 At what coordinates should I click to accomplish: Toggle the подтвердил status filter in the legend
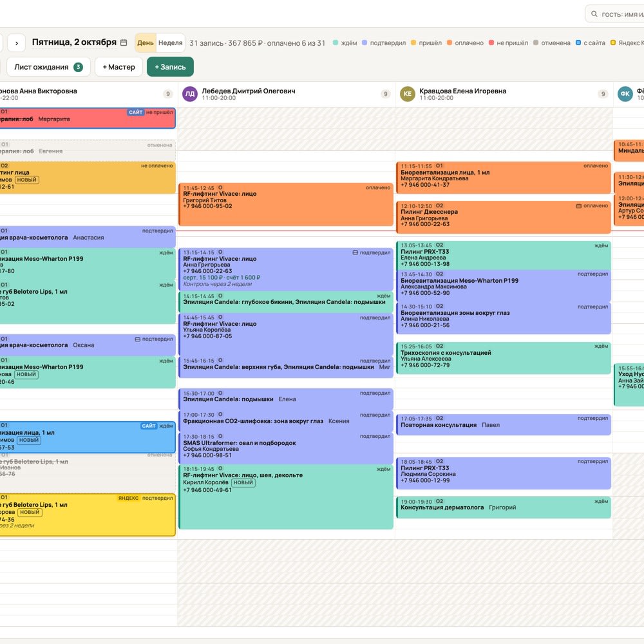(x=384, y=43)
